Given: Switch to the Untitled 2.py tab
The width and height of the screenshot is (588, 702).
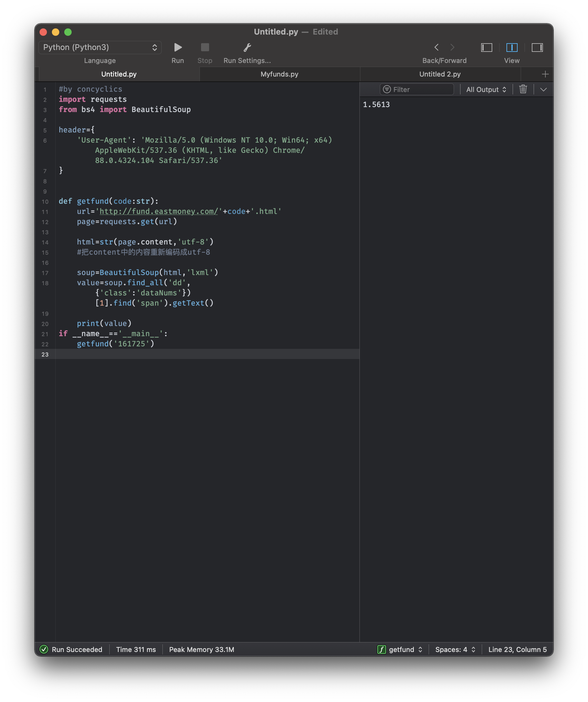Looking at the screenshot, I should 440,74.
